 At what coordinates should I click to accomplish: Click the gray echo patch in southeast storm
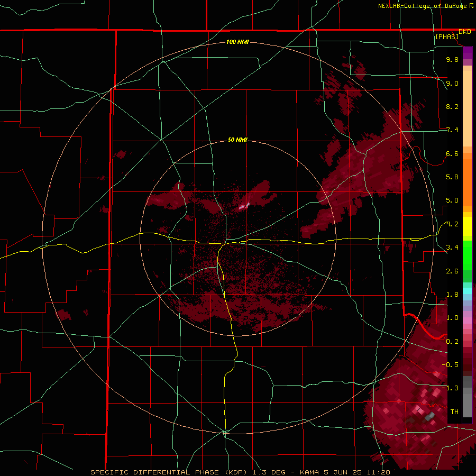[x=430, y=416]
